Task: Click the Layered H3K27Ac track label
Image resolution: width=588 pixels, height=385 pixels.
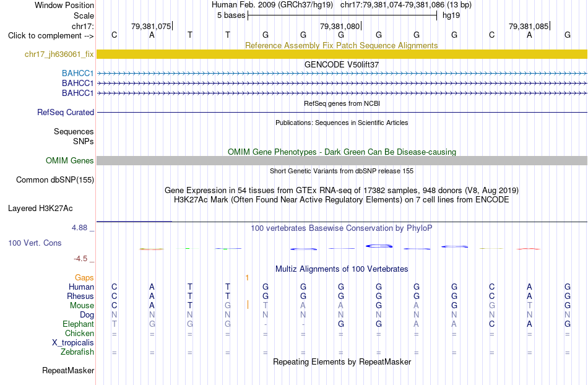Action: (x=40, y=209)
